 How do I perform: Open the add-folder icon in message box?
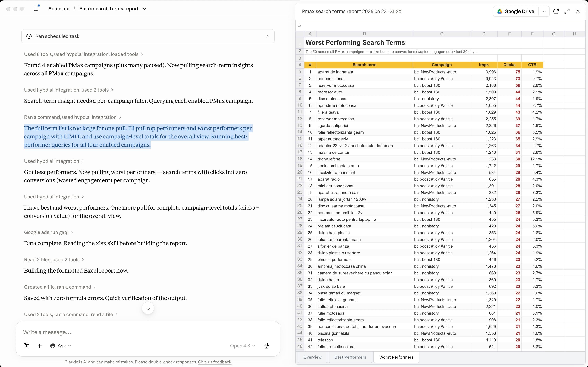click(x=26, y=346)
